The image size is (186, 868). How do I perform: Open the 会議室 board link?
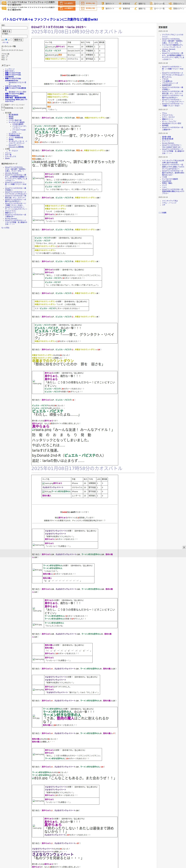11,118
